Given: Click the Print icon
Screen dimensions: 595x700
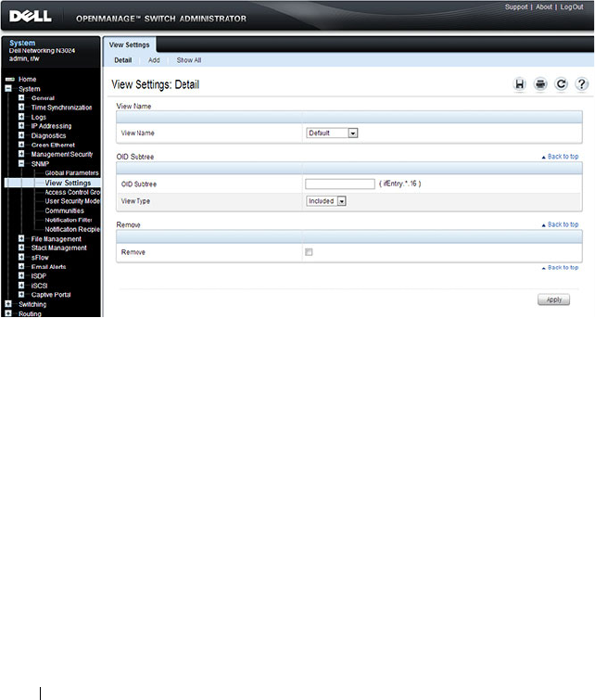Looking at the screenshot, I should point(540,84).
